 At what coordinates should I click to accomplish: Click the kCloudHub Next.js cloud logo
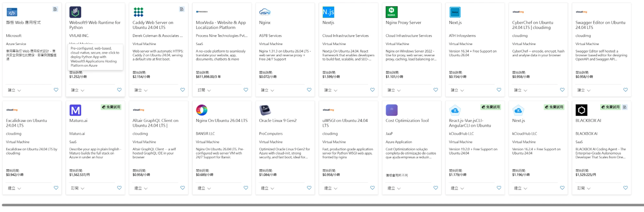[x=518, y=110]
